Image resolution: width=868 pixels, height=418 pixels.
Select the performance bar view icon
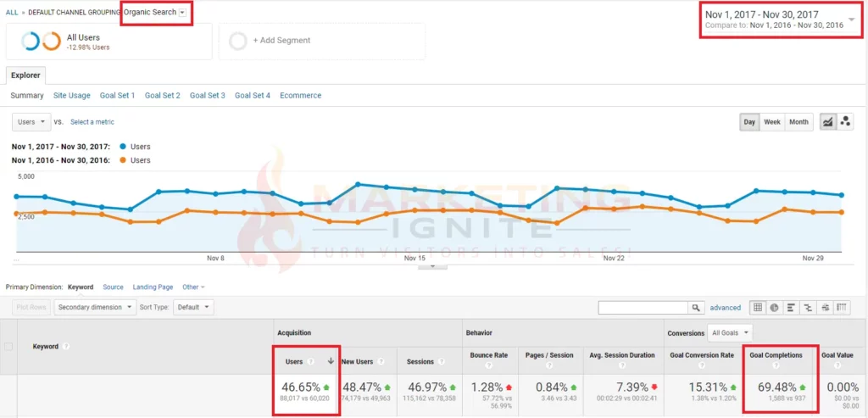790,308
